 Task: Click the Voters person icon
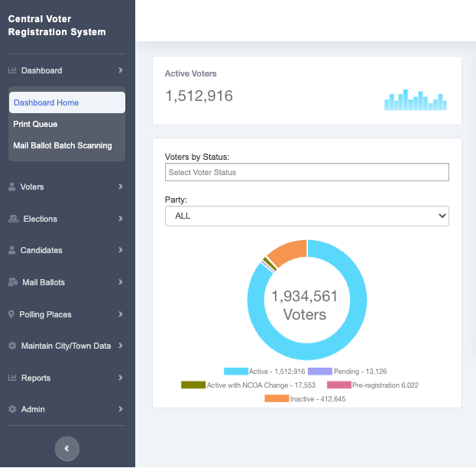[x=12, y=187]
